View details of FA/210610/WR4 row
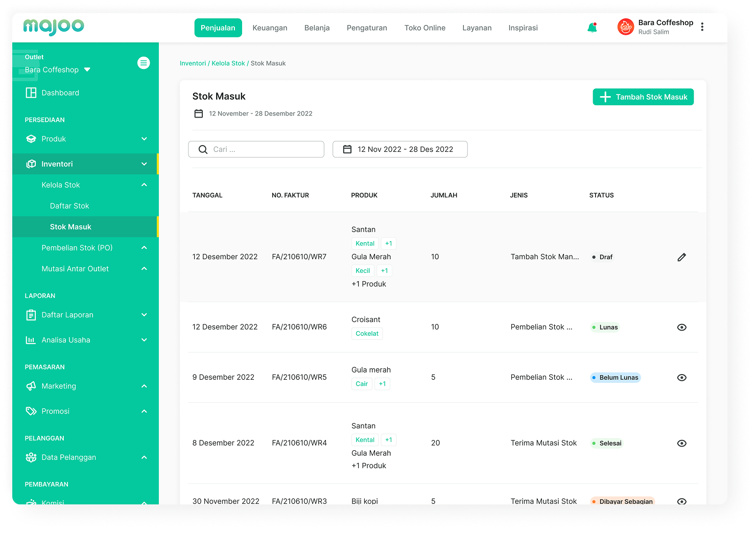Screen dimensions: 756x533 [x=682, y=443]
